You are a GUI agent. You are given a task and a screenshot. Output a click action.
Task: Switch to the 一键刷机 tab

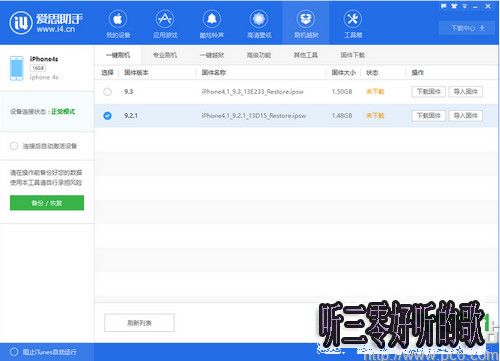118,55
